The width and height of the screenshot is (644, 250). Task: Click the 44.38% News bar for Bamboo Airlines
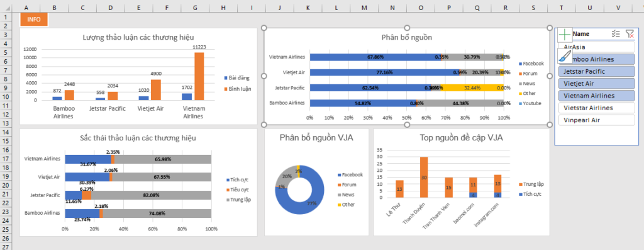460,103
